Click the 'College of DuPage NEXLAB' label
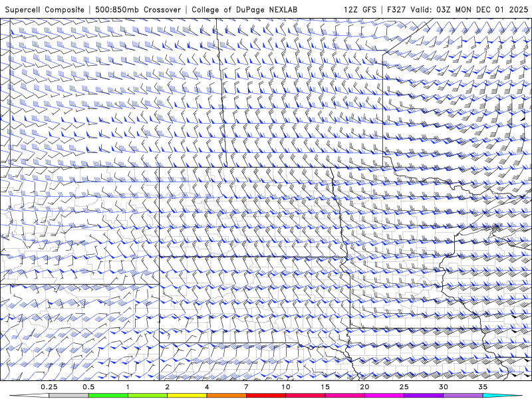The height and width of the screenshot is (399, 532). click(244, 10)
